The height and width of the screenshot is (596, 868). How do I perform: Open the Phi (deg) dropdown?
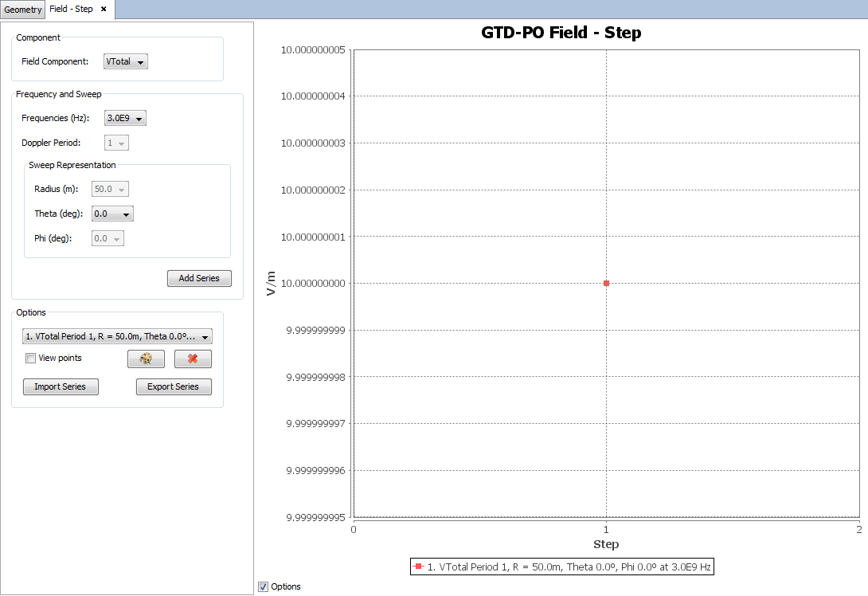tap(108, 239)
